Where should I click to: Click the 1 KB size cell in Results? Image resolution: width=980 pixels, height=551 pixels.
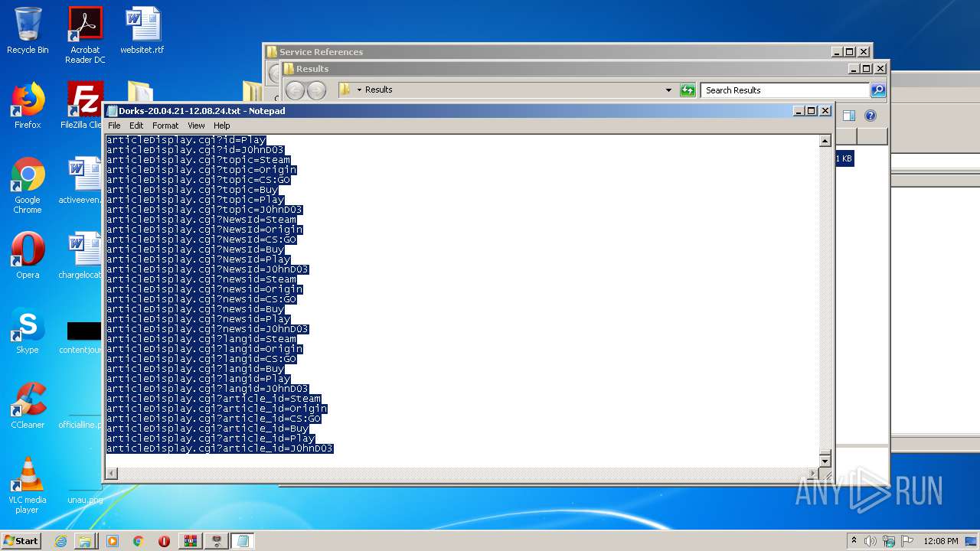(x=844, y=158)
